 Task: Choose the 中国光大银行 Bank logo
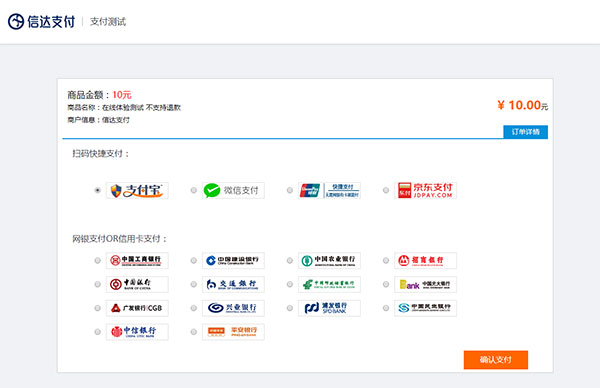tap(425, 284)
